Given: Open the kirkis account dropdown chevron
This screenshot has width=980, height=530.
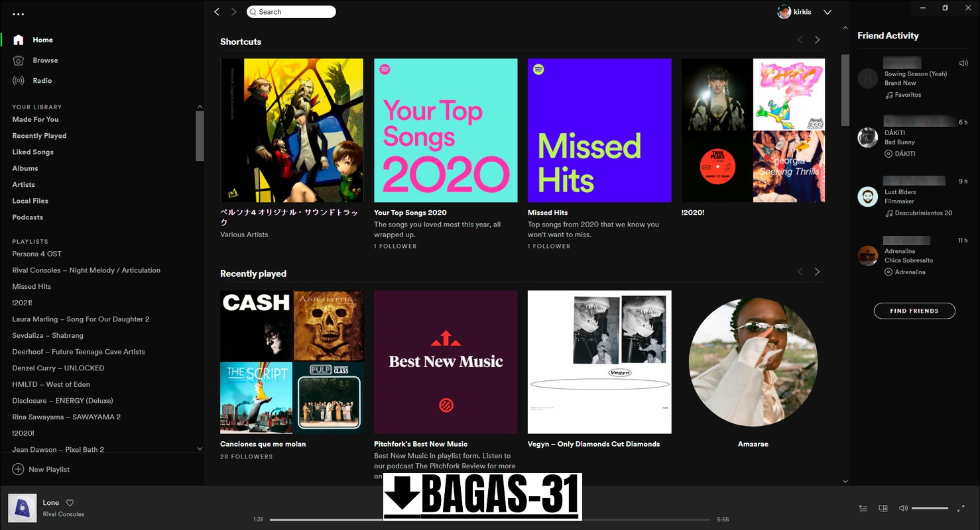Looking at the screenshot, I should click(x=827, y=12).
